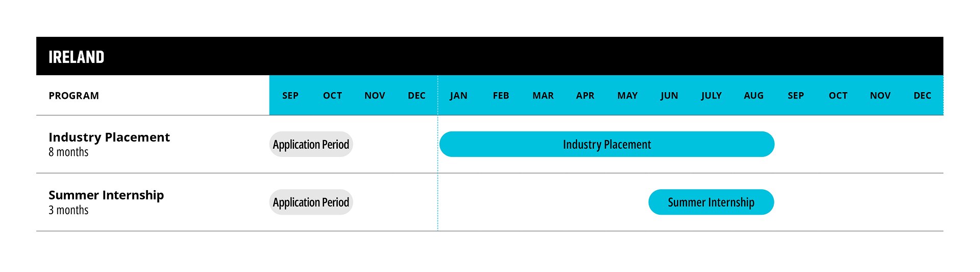Select the AUG month header
Screen dimensions: 980x272
753,96
